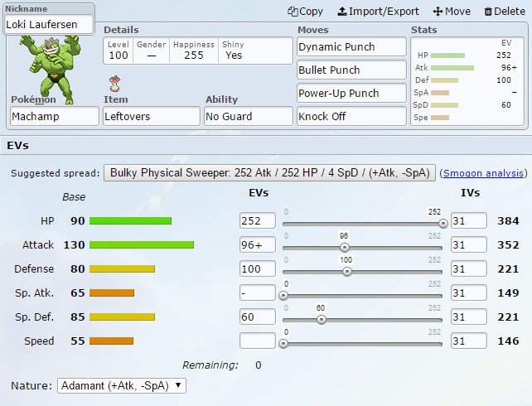
Task: Click the HP EV input box
Action: pyautogui.click(x=258, y=220)
